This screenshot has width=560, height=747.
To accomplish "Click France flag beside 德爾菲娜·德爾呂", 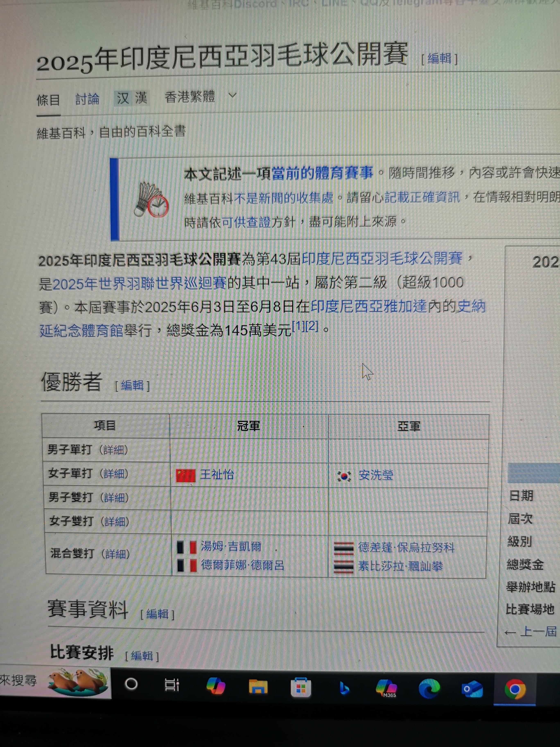I will tap(187, 565).
